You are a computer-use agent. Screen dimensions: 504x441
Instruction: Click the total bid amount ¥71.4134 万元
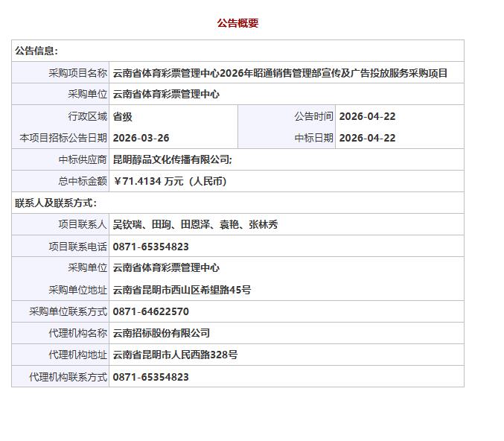(x=170, y=181)
